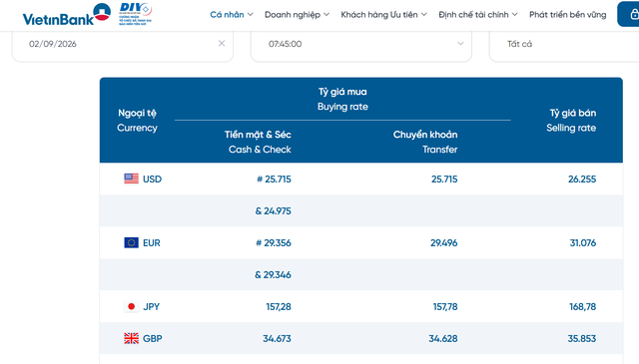Screen dimensions: 639x364
Task: Open the Doanh nghiệp menu
Action: (x=297, y=15)
